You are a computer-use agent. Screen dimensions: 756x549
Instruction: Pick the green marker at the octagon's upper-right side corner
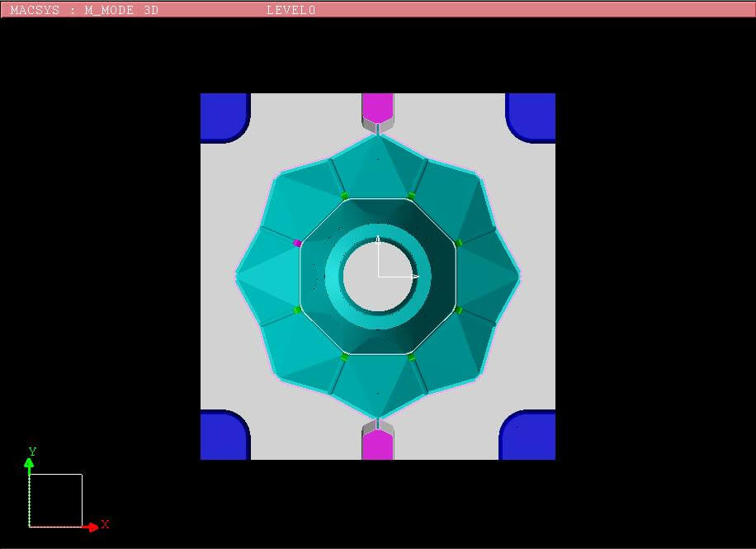pyautogui.click(x=459, y=244)
